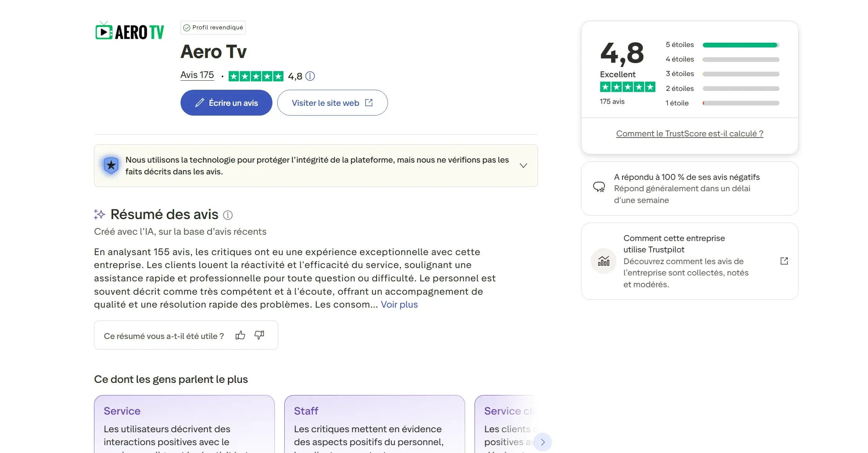The width and height of the screenshot is (868, 453).
Task: Click the green star rating beside Avis 175
Action: click(x=256, y=76)
